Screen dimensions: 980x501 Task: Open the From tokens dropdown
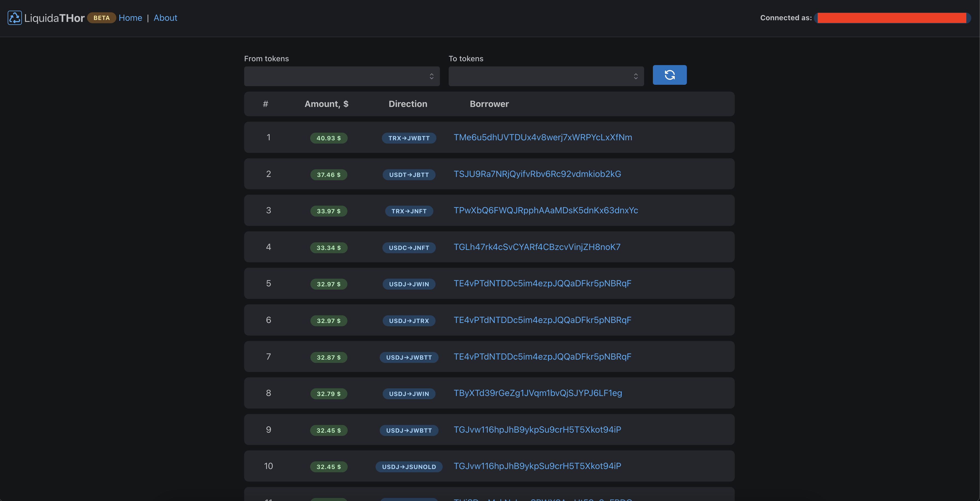point(341,76)
